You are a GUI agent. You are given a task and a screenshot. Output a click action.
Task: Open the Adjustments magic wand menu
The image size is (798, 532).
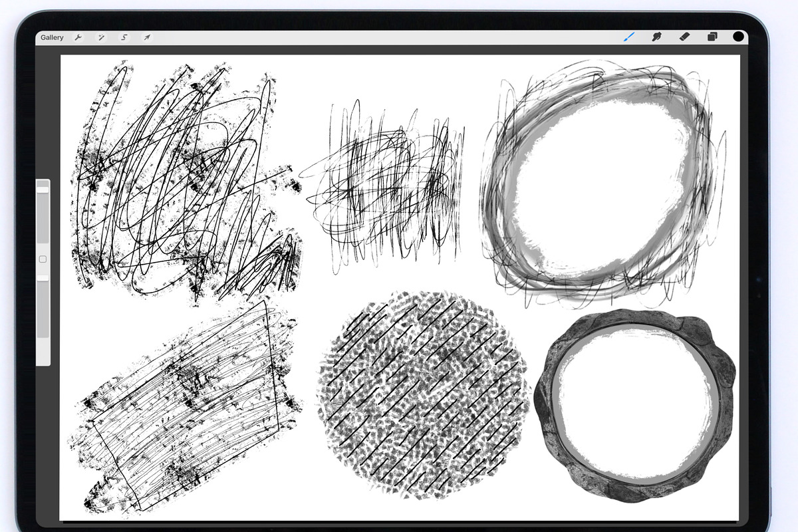coord(101,37)
